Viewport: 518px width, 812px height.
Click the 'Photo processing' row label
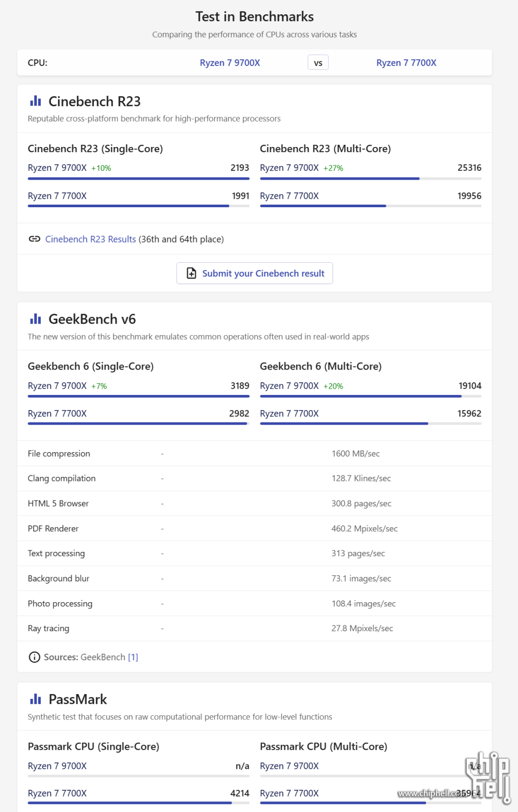[x=60, y=604]
